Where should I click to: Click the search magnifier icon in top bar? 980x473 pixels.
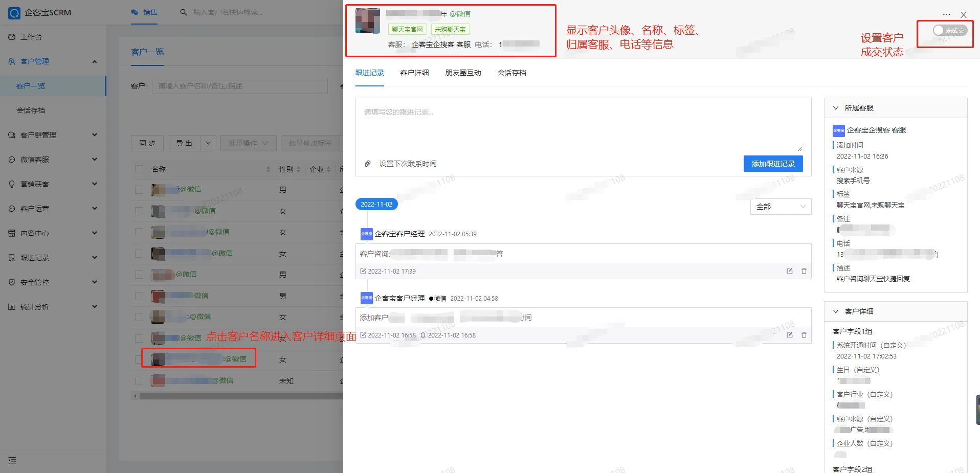[x=184, y=12]
